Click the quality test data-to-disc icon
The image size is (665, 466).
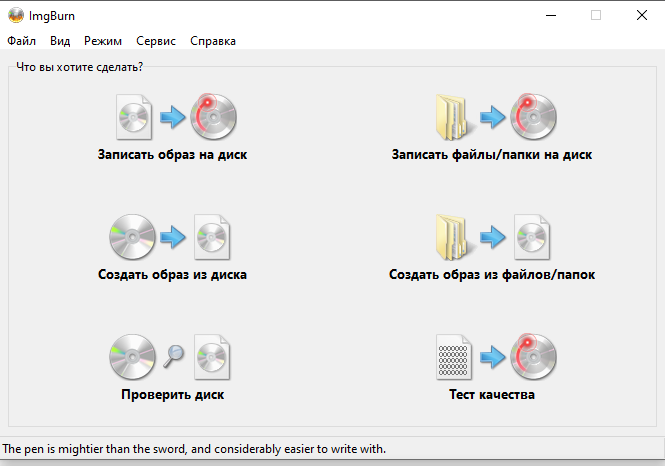[492, 358]
